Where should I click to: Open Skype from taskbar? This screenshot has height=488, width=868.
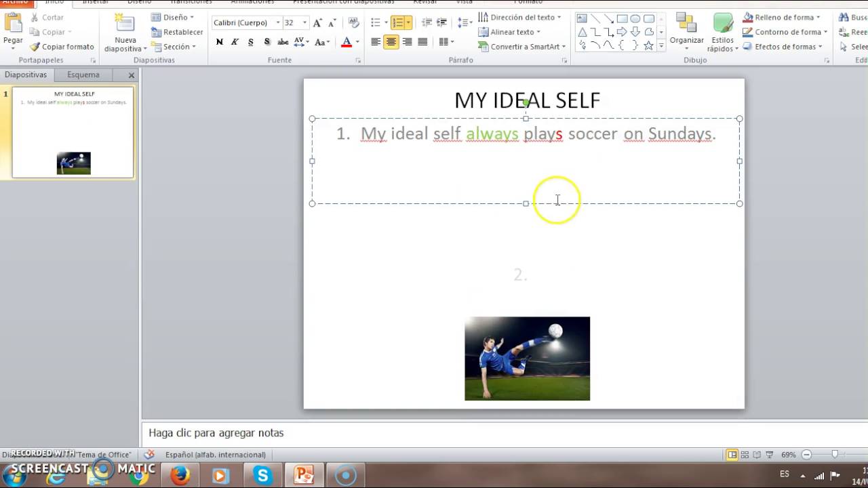coord(263,476)
